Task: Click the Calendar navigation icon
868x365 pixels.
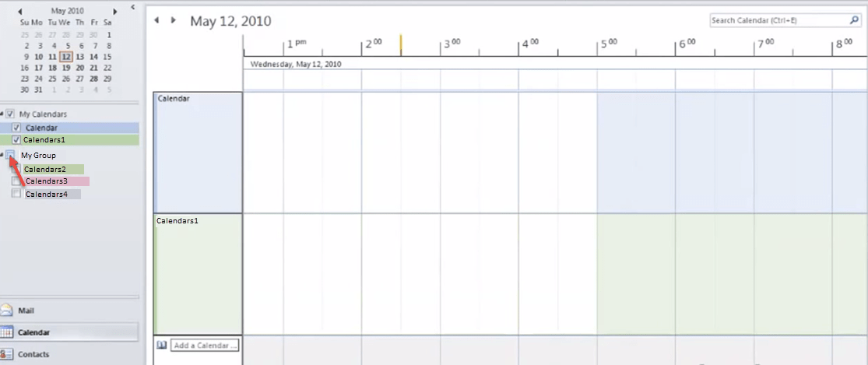Action: pyautogui.click(x=7, y=332)
